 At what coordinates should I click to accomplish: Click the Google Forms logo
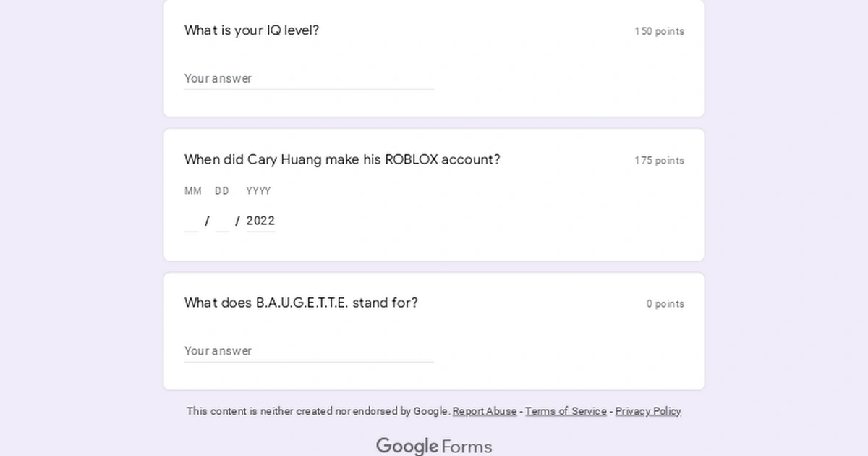click(x=434, y=446)
